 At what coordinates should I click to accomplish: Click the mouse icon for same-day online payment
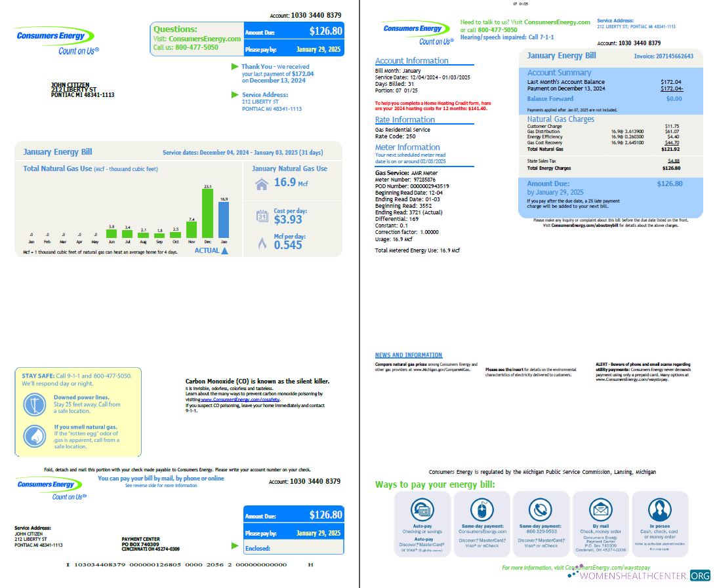482,511
